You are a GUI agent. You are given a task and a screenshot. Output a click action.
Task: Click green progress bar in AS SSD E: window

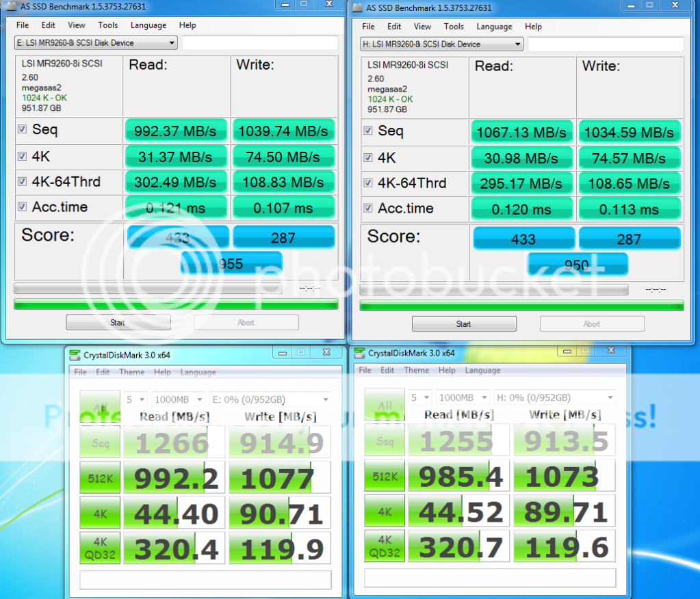(x=176, y=305)
